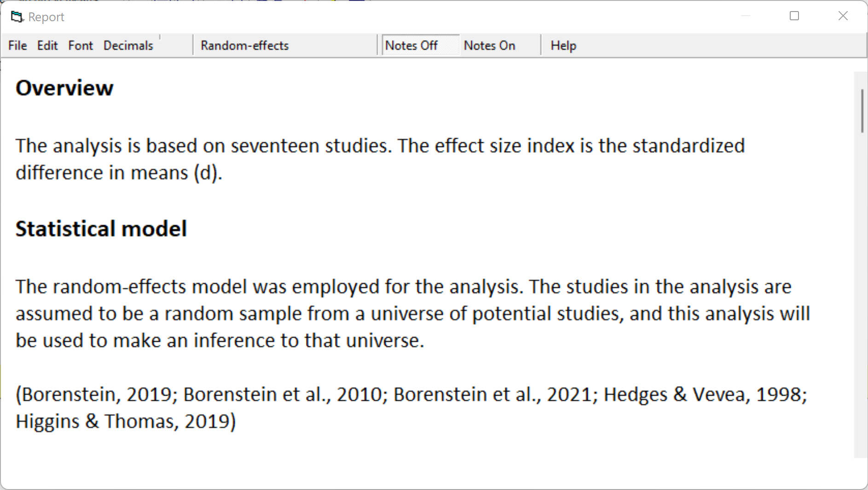The width and height of the screenshot is (868, 490).
Task: Open the Help menu
Action: 563,46
